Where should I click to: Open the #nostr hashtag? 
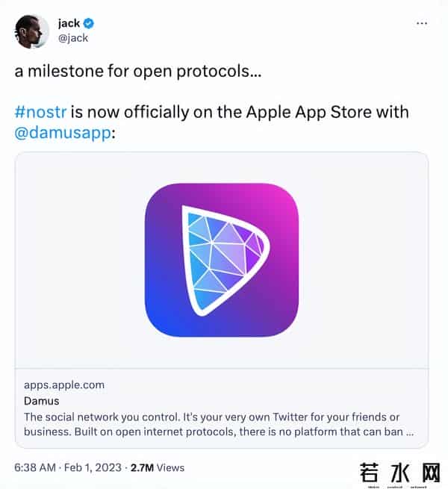click(40, 112)
